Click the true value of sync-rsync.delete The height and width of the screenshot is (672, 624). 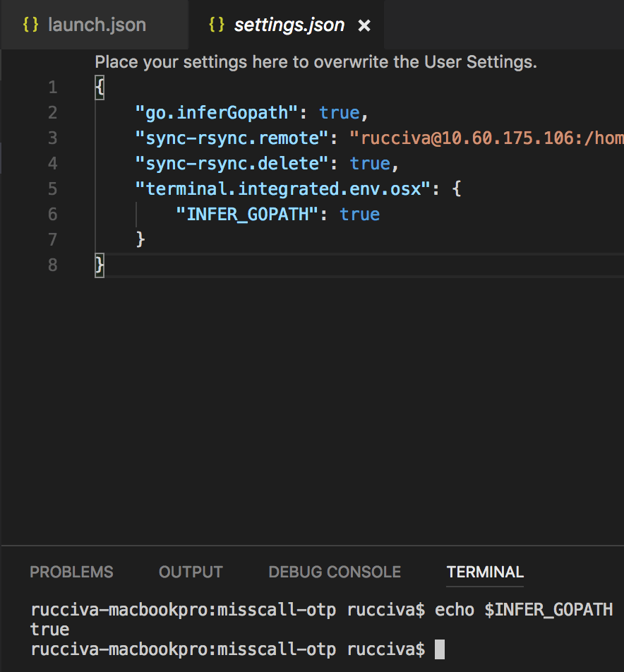tap(371, 163)
